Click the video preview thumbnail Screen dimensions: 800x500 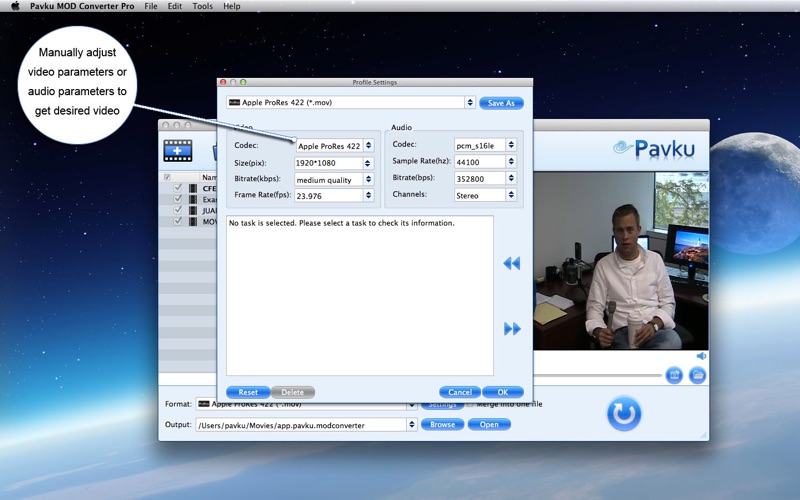621,261
